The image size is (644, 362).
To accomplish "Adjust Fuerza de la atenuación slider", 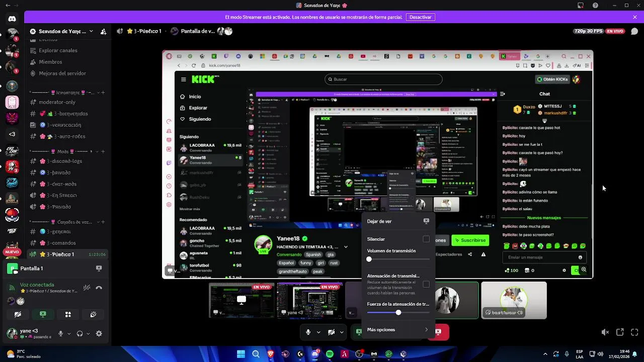I will point(398,312).
